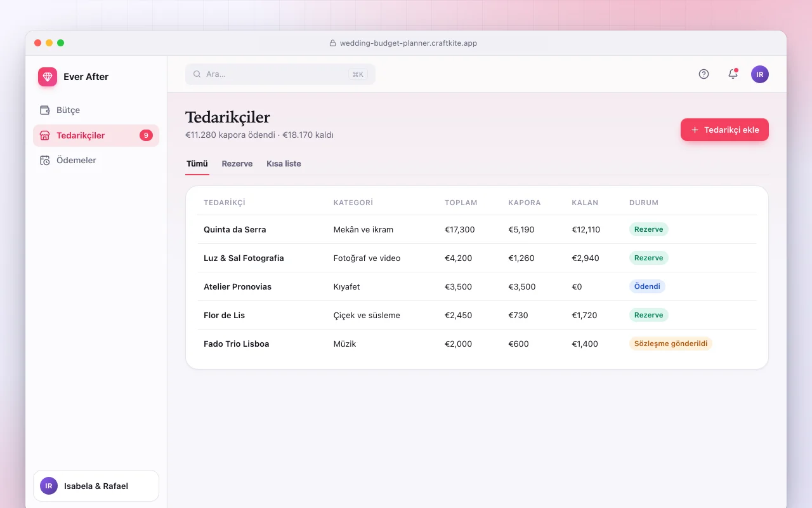Click the Ödendi status badge
812x508 pixels.
(647, 286)
